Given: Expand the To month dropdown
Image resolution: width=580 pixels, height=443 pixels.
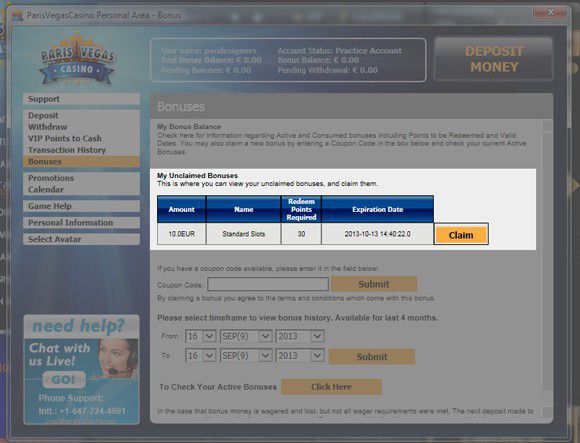Looking at the screenshot, I should (x=246, y=356).
